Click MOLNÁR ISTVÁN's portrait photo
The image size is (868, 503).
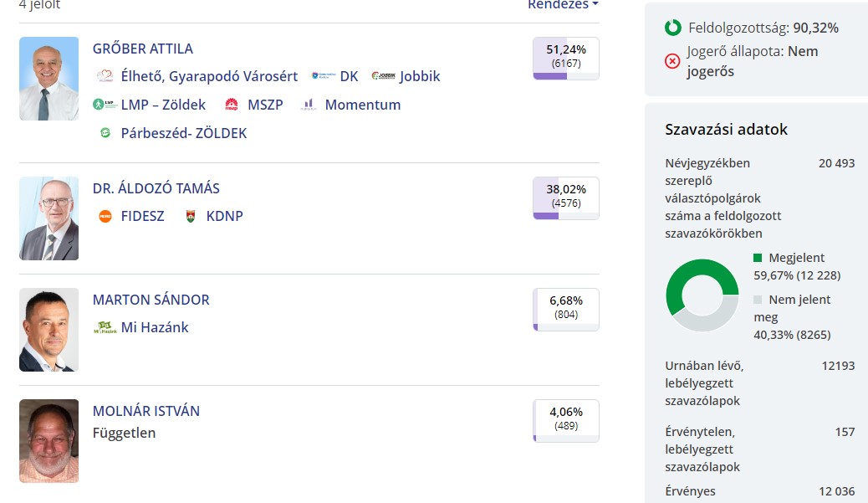coord(49,441)
